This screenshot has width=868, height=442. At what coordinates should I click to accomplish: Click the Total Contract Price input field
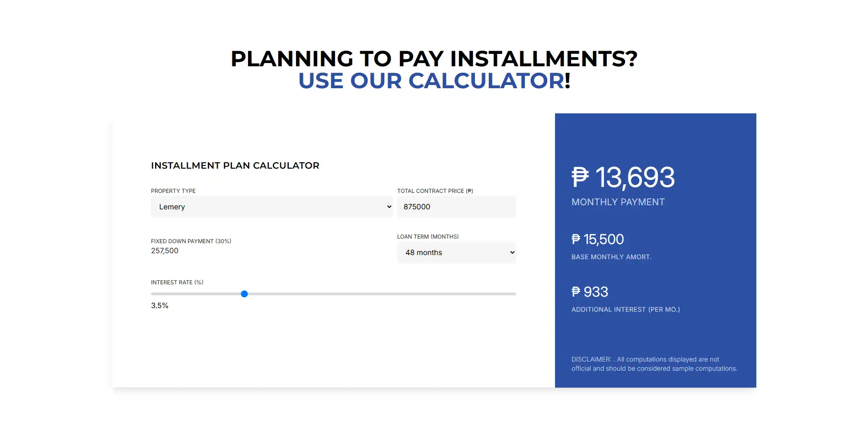pos(456,207)
